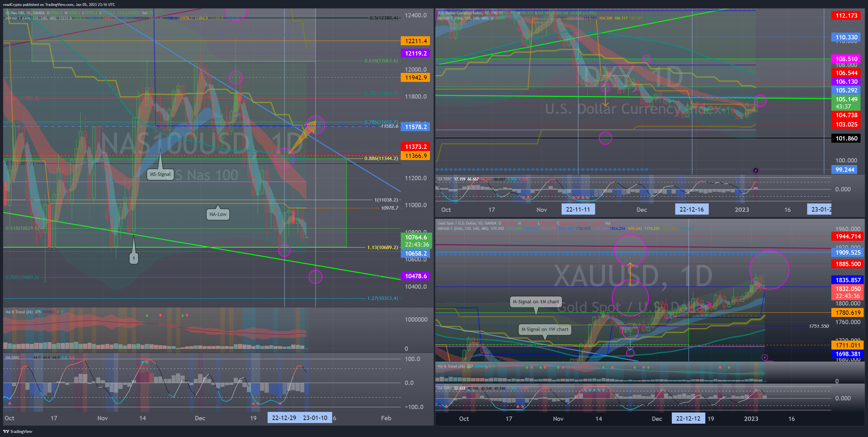Click the 22-12-12 date marker on XAUUSD axis
868x437 pixels.
point(688,418)
